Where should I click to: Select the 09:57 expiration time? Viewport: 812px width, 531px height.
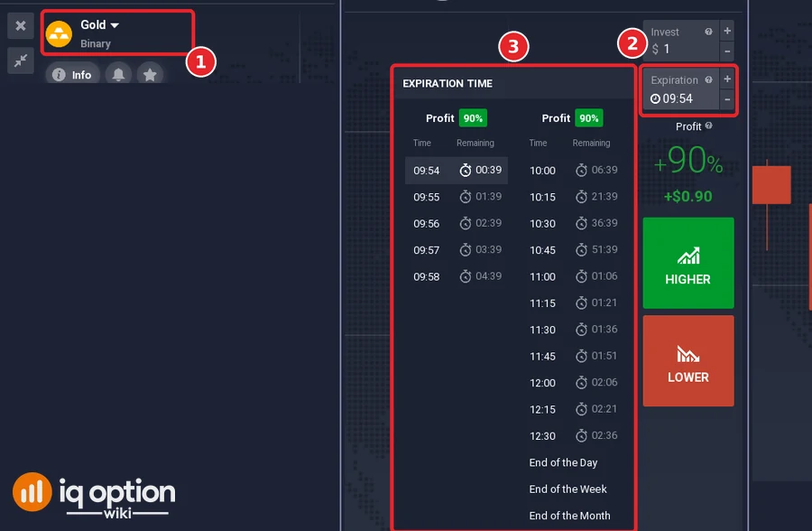coord(457,249)
